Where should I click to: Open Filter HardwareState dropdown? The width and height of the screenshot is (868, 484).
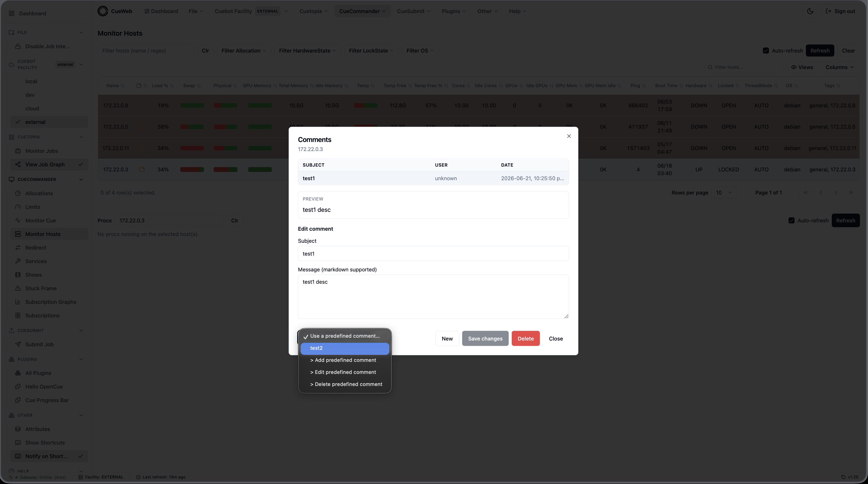(x=307, y=51)
